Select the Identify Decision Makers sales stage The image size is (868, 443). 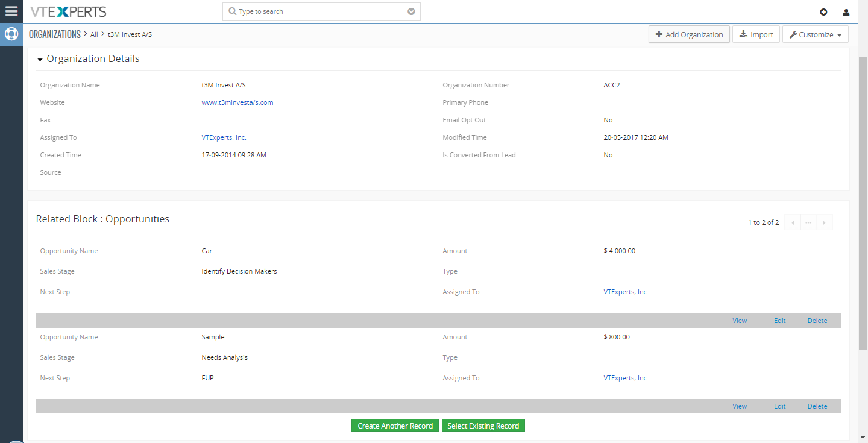tap(239, 271)
